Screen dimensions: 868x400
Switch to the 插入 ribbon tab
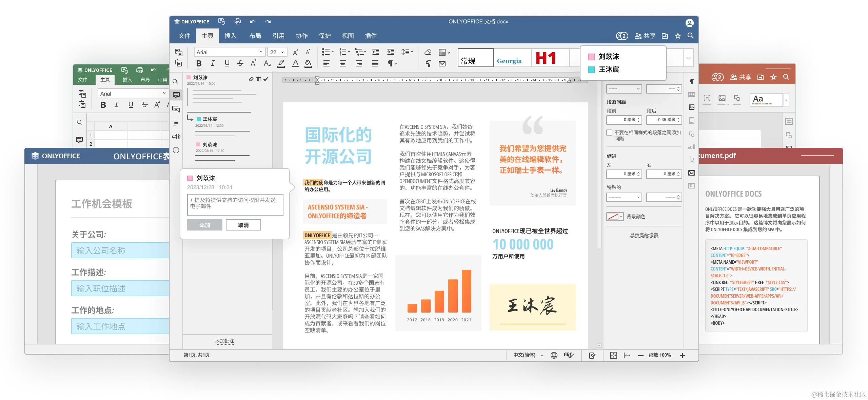(230, 36)
